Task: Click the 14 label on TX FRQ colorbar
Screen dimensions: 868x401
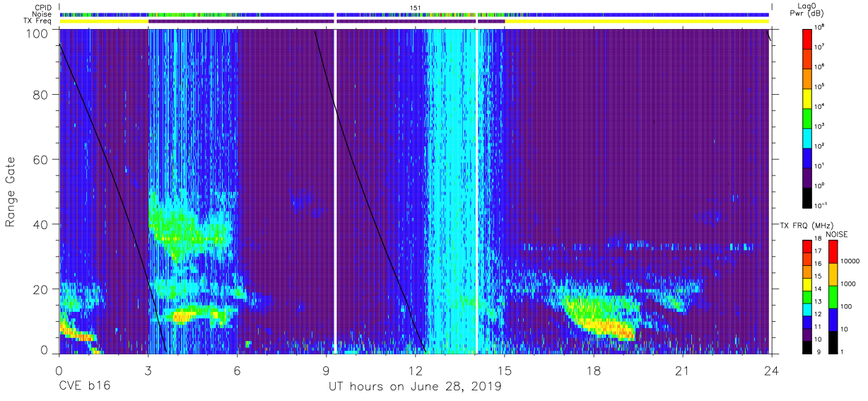Action: (x=818, y=289)
